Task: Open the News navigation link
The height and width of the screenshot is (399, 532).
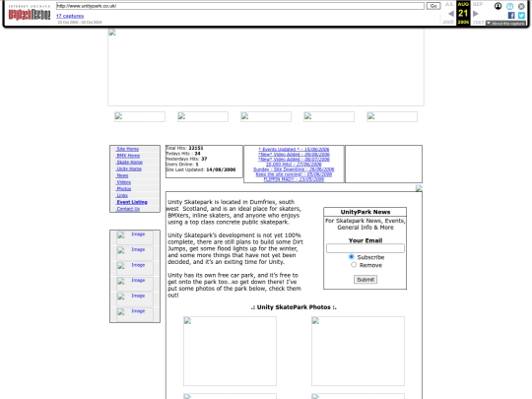Action: point(122,175)
